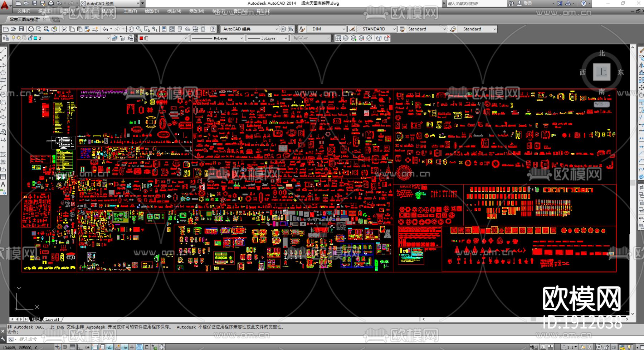Click the Cut (scissors) icon
The height and width of the screenshot is (350, 644).
coord(64,29)
